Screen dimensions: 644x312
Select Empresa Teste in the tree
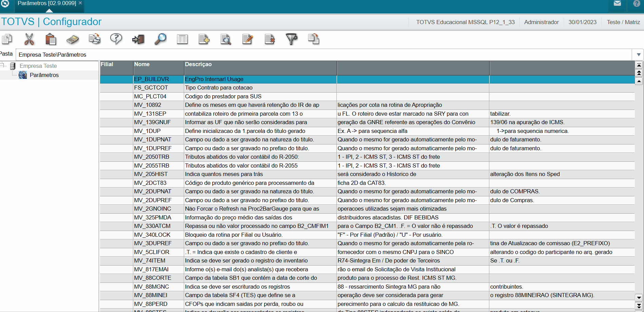point(38,66)
